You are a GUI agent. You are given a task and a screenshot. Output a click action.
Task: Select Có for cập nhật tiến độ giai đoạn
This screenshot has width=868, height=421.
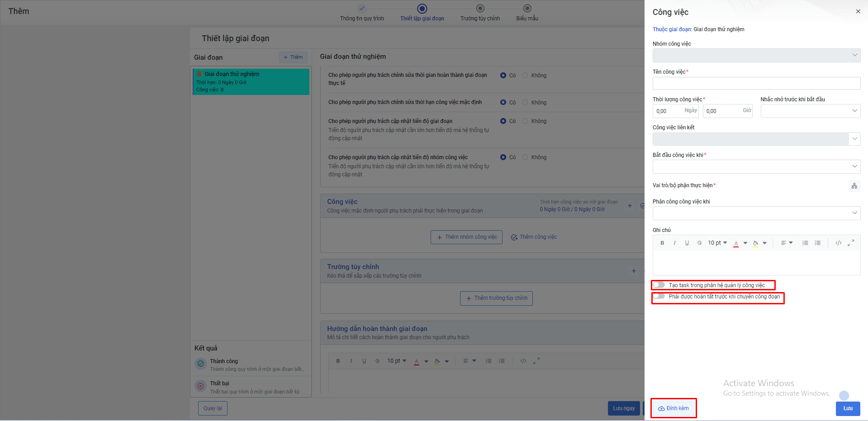pyautogui.click(x=503, y=121)
